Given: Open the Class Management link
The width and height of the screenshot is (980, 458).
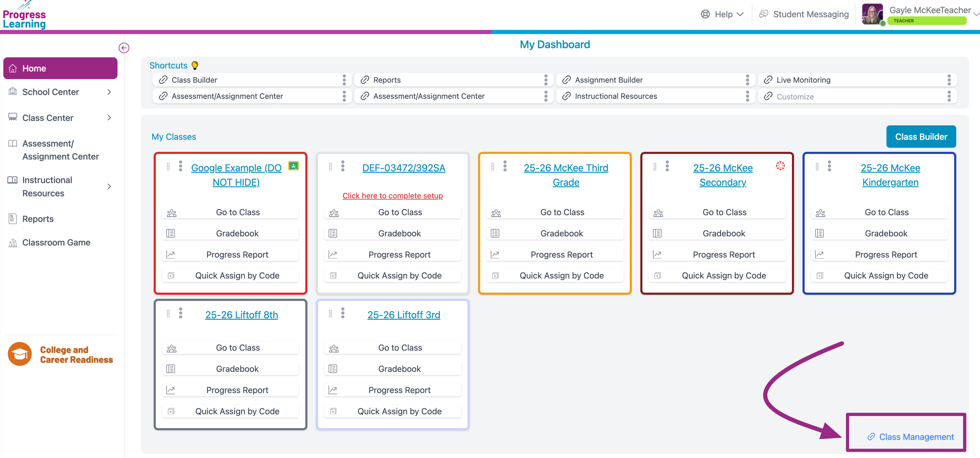Looking at the screenshot, I should [x=911, y=437].
